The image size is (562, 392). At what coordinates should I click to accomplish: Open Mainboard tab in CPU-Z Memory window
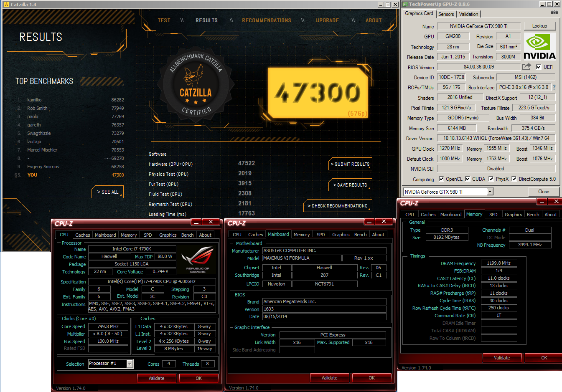(451, 215)
